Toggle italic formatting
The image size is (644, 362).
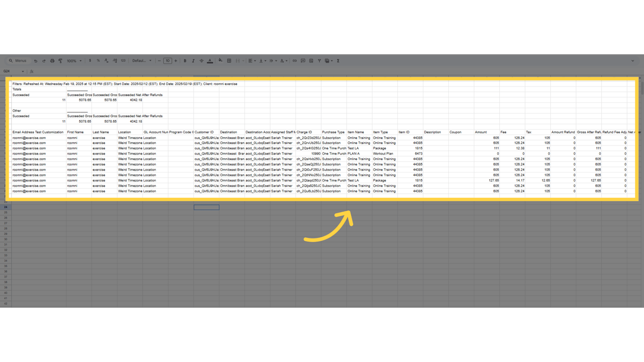[x=193, y=60]
